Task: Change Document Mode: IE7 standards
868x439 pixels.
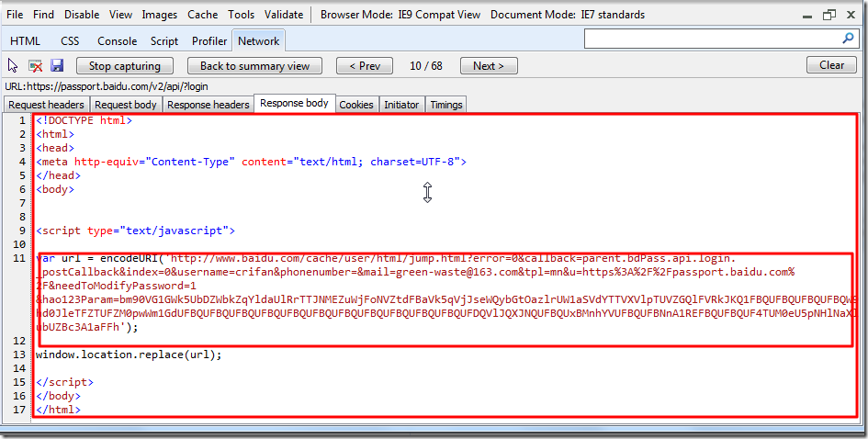Action: point(568,15)
